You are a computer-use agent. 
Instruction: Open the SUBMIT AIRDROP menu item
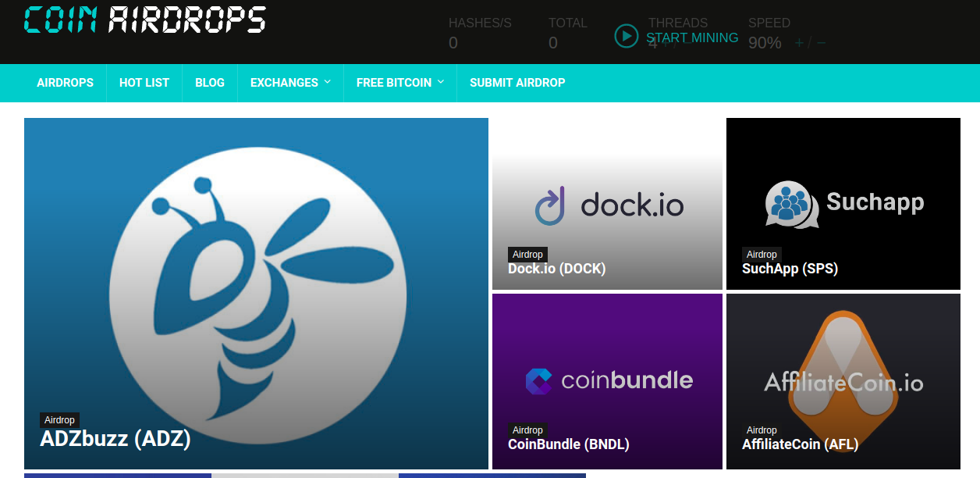tap(517, 83)
